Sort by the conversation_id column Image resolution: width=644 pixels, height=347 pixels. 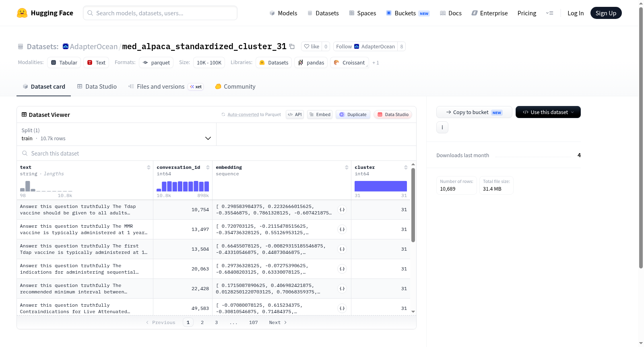tap(208, 167)
